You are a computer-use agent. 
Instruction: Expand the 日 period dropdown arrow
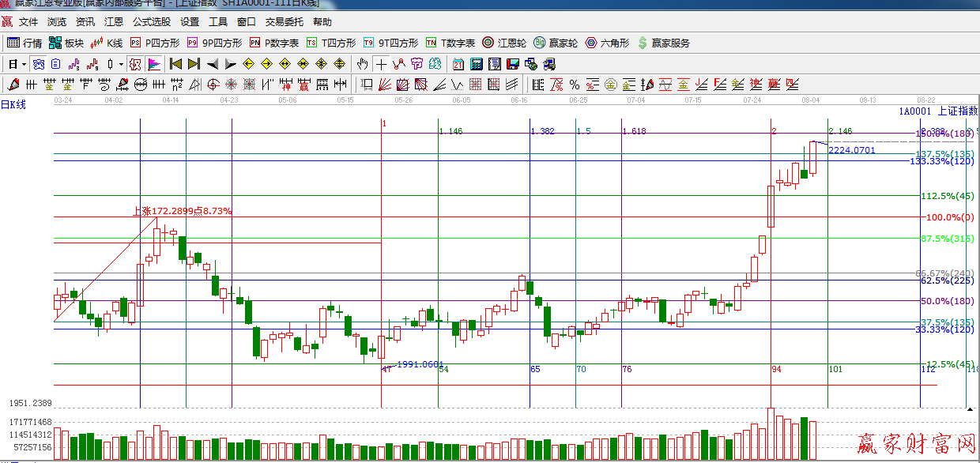pos(24,64)
